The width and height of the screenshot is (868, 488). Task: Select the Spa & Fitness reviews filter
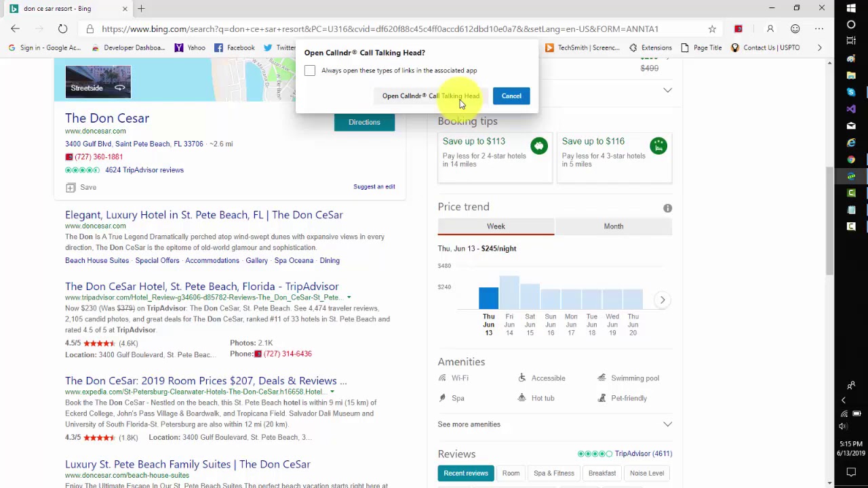[x=553, y=473]
